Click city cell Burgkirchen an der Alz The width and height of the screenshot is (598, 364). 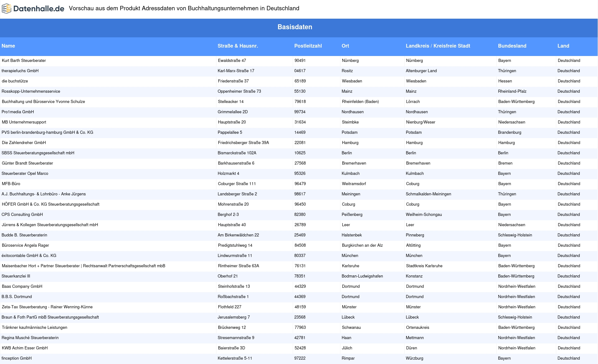tap(362, 245)
